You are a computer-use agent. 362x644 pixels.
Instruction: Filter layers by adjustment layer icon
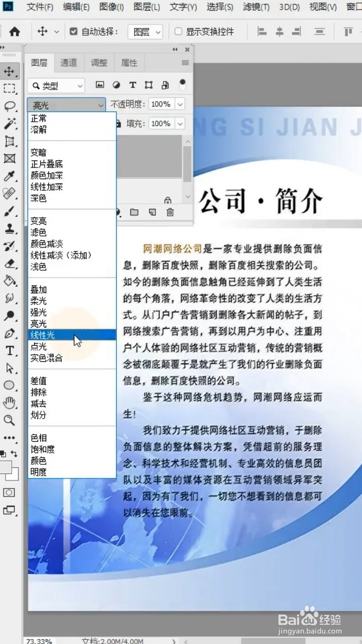point(116,85)
